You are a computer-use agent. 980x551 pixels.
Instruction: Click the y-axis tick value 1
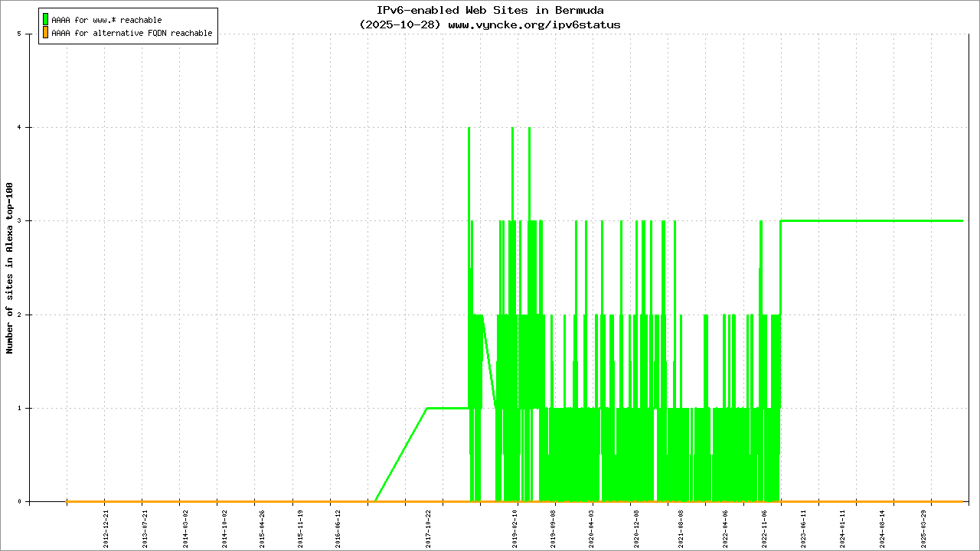tap(28, 408)
